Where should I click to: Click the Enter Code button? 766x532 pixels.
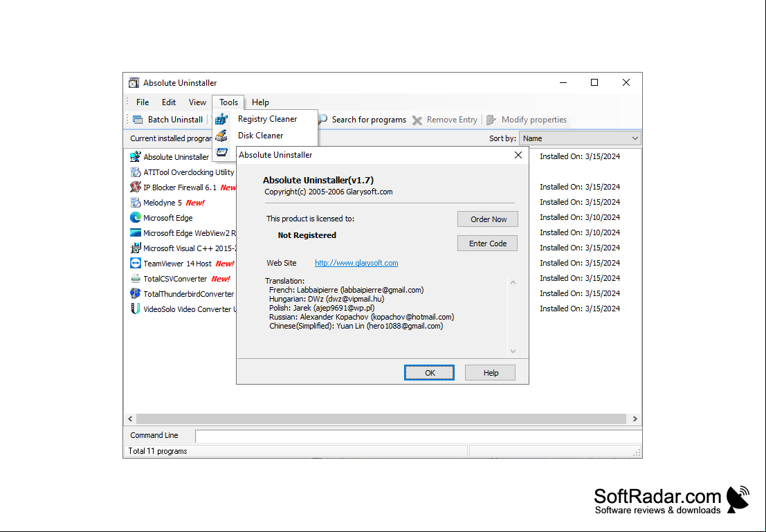point(488,244)
